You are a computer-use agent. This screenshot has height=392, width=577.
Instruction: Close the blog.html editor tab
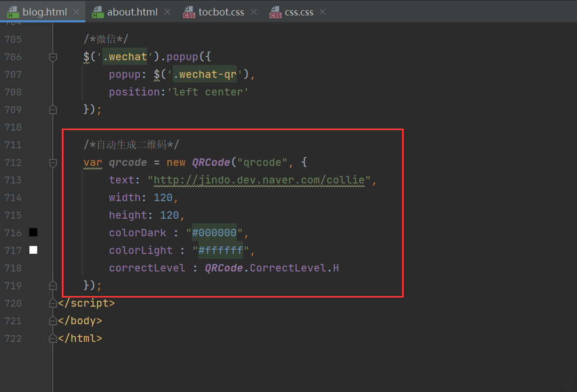pyautogui.click(x=76, y=12)
